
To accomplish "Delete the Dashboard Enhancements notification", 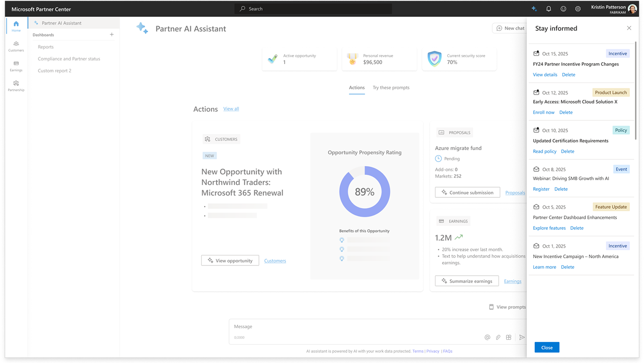I will [577, 228].
